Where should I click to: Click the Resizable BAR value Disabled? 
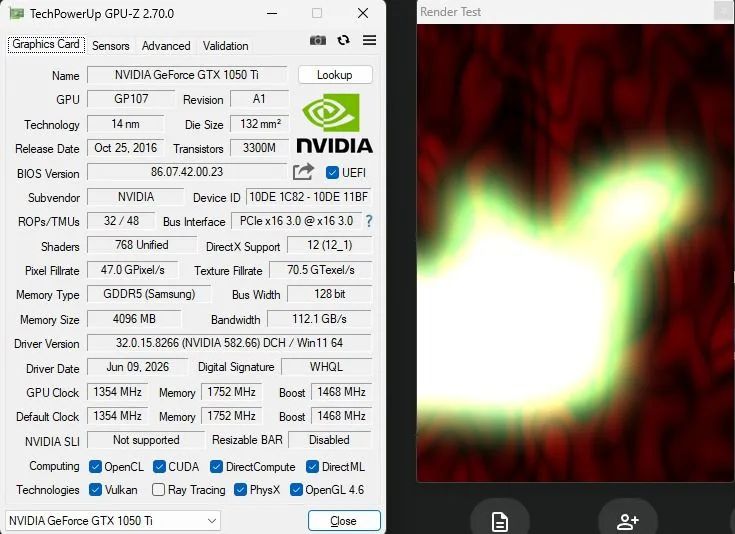pos(329,440)
